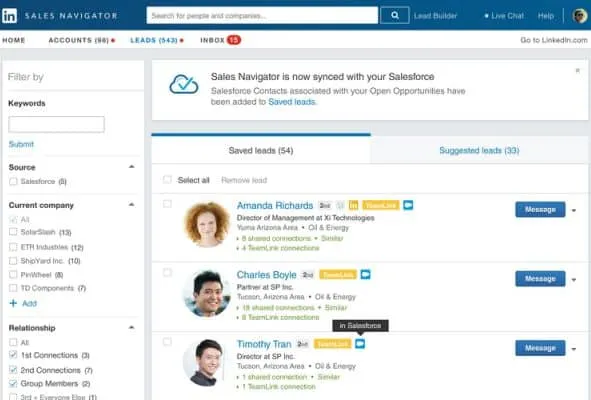Click Amanda Richards' TeamLink badge
Screen dimensions: 591x400
pyautogui.click(x=380, y=205)
